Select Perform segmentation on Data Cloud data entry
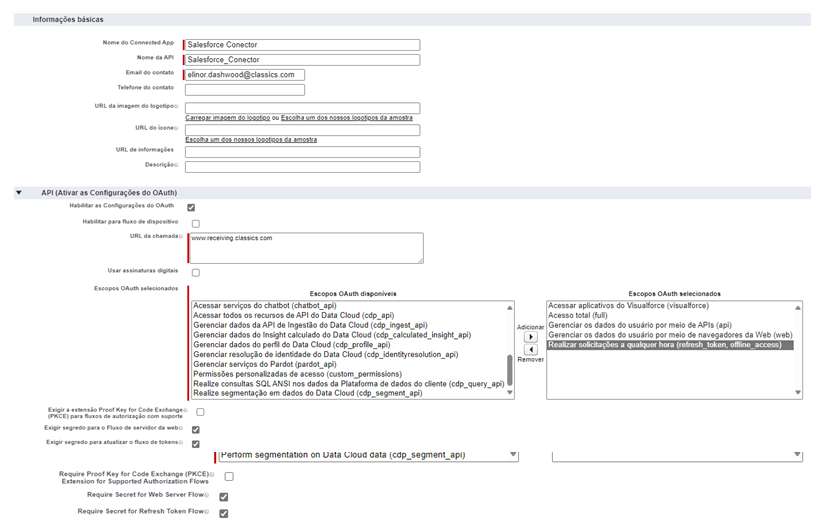 [343, 455]
